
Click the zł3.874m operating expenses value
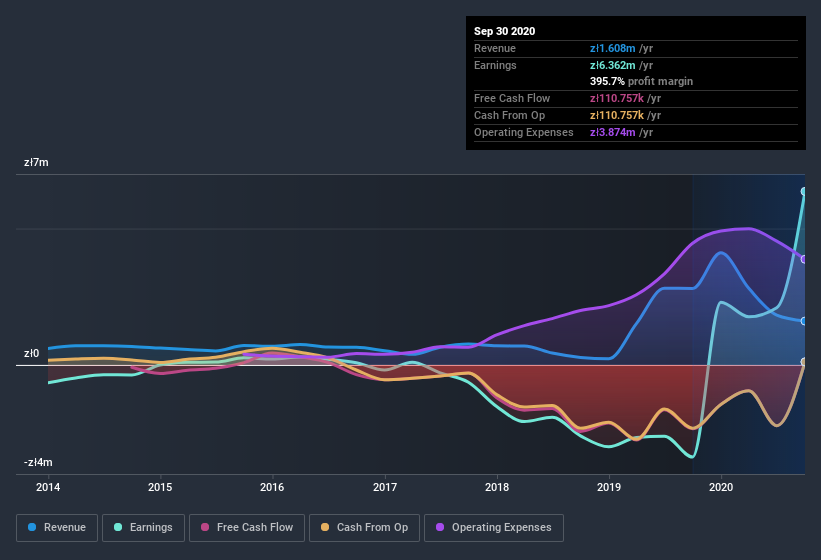(x=612, y=132)
